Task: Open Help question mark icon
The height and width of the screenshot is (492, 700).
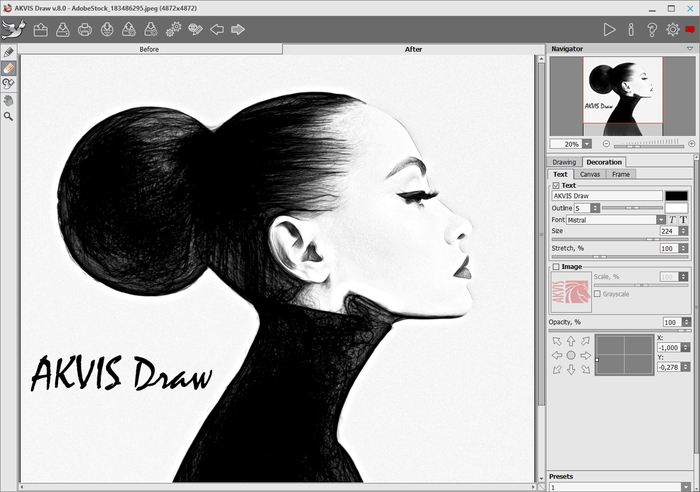Action: tap(652, 29)
